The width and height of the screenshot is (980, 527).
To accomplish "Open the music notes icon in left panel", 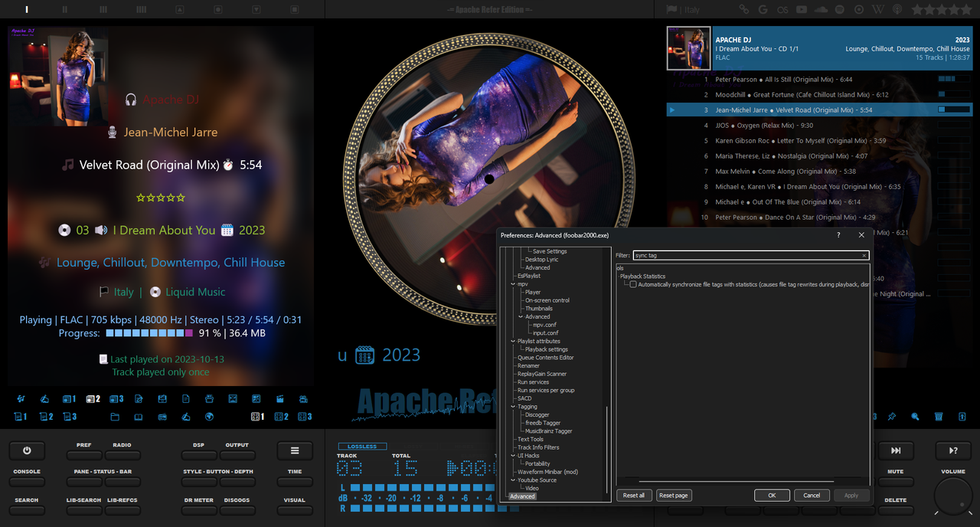I will tap(21, 399).
